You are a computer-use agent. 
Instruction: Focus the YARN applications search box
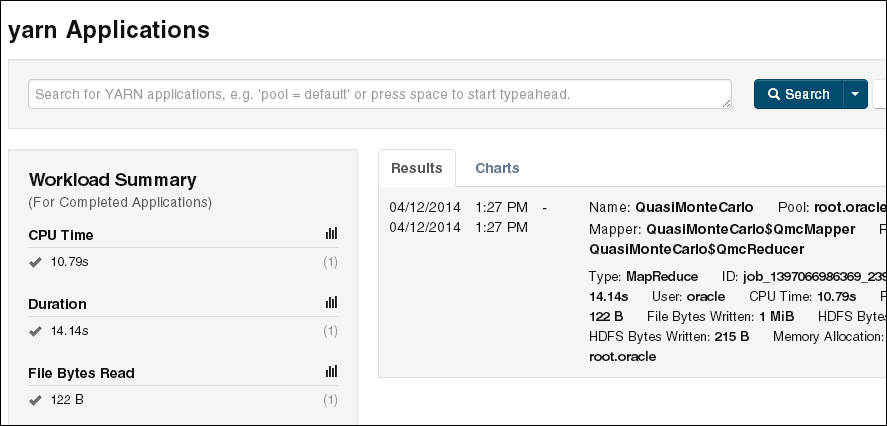(378, 94)
